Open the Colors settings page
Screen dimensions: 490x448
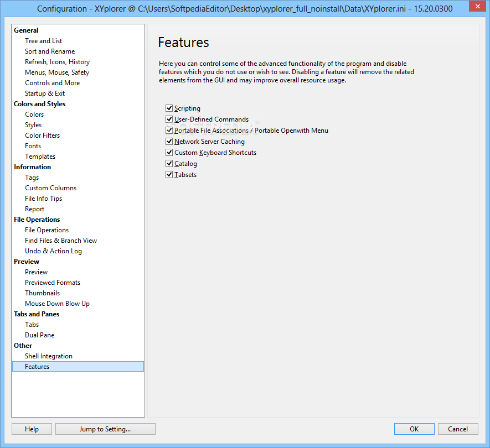(x=34, y=114)
